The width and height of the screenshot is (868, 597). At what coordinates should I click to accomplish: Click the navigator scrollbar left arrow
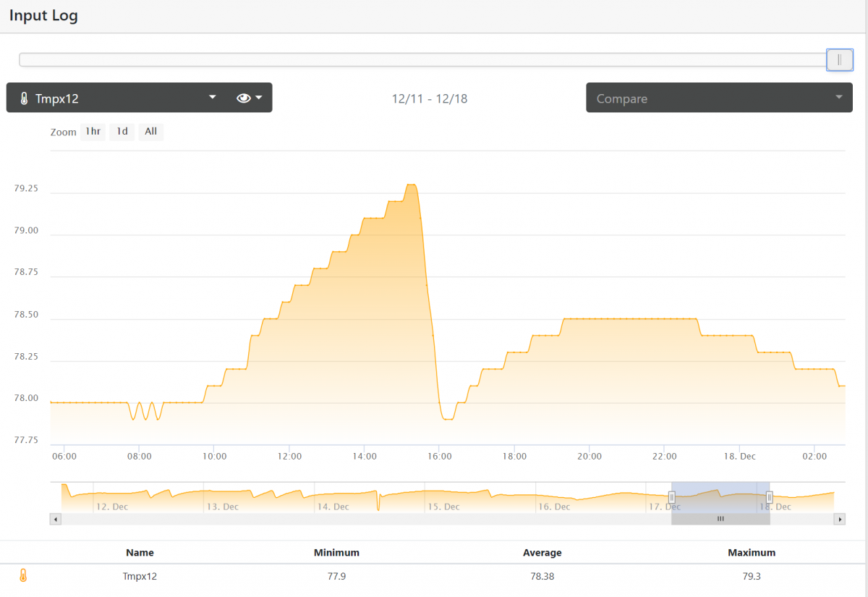pos(56,519)
